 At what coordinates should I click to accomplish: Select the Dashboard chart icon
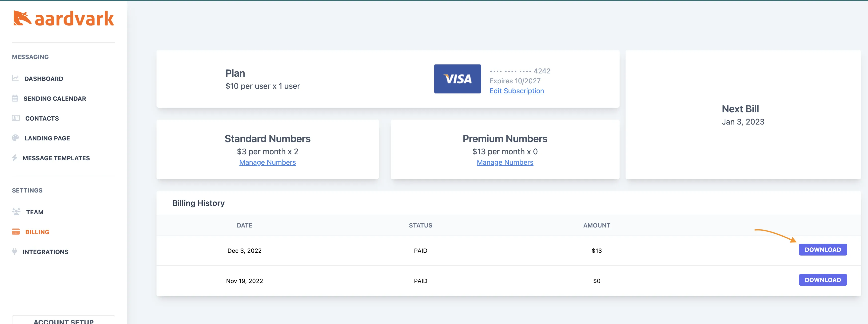[x=15, y=78]
